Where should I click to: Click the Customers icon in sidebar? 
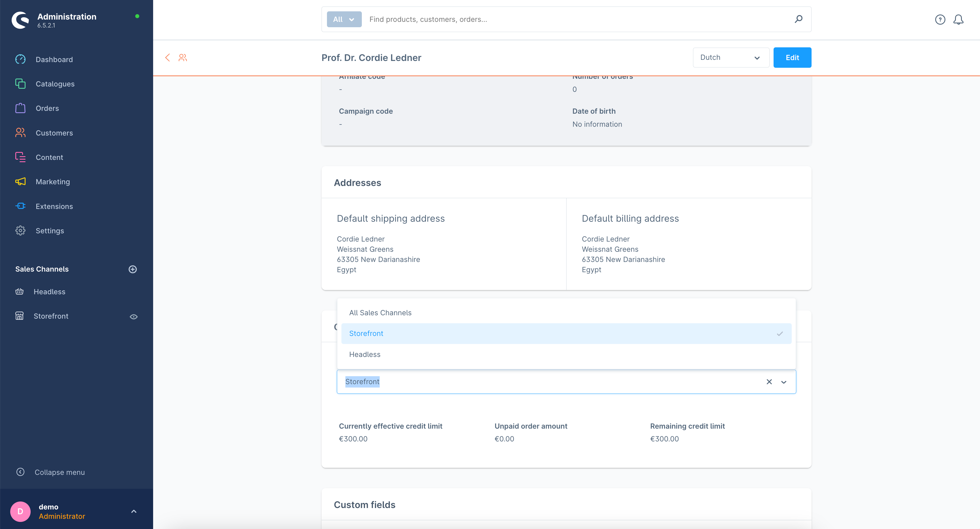[x=20, y=133]
